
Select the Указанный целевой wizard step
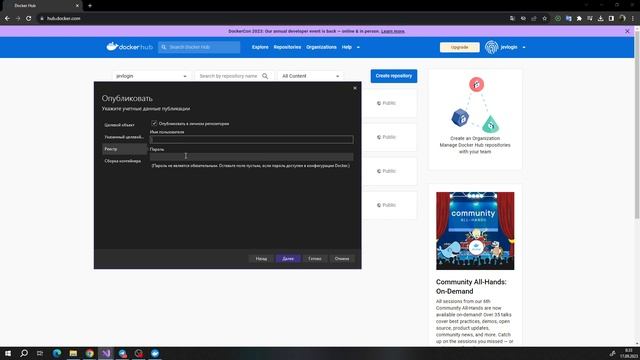124,137
